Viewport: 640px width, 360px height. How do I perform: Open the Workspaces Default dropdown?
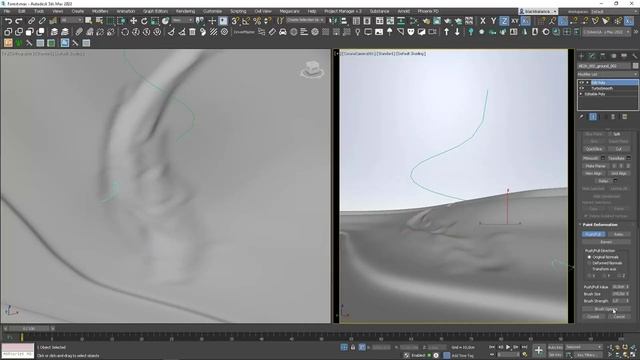point(614,11)
